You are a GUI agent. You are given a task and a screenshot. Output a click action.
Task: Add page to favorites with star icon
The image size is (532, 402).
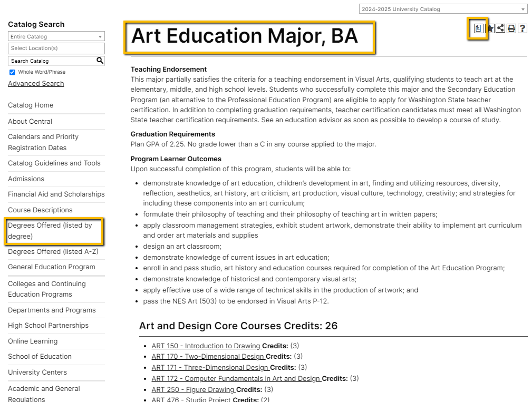click(x=490, y=28)
